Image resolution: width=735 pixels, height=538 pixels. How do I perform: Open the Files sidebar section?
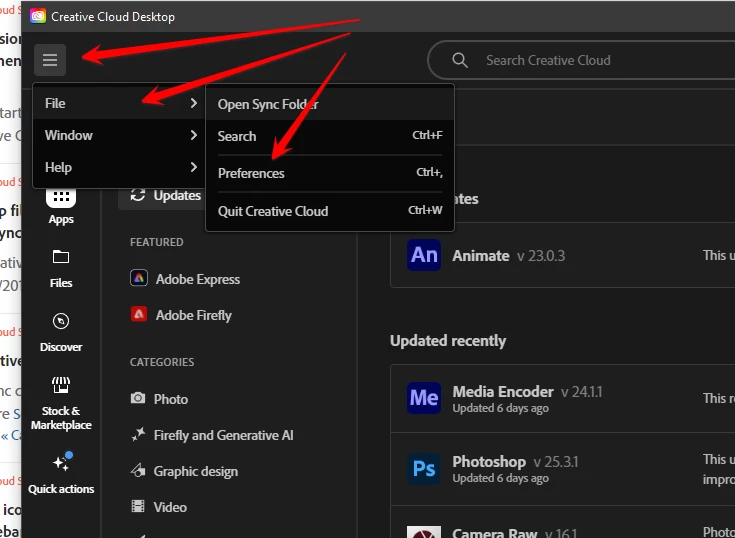[61, 257]
